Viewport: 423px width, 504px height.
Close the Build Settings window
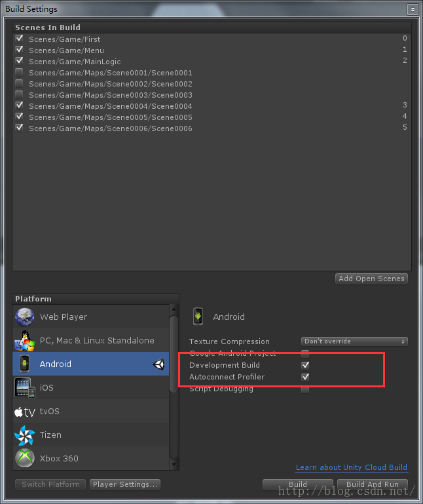pyautogui.click(x=413, y=10)
